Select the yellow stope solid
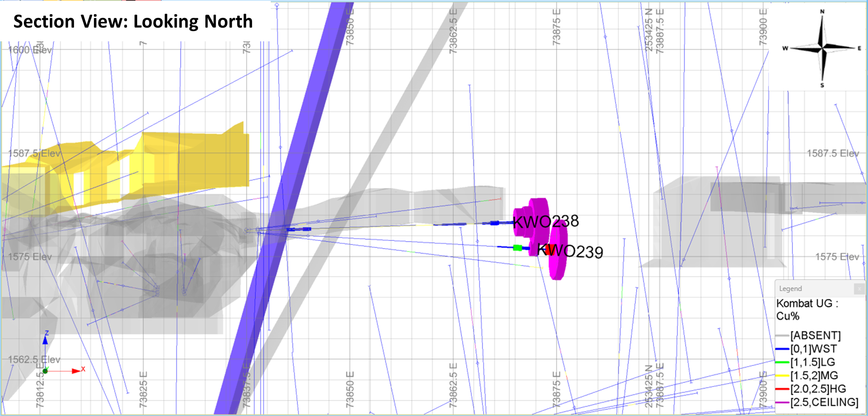868x416 pixels. click(x=194, y=162)
